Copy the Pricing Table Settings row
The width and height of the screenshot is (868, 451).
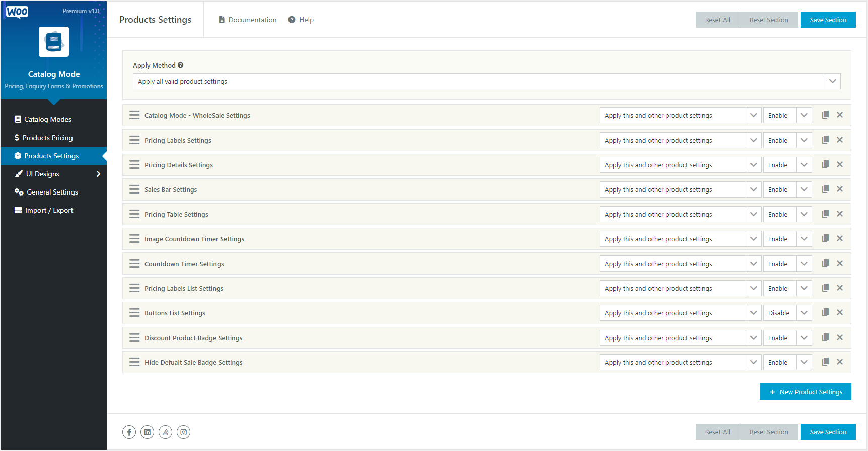[825, 214]
